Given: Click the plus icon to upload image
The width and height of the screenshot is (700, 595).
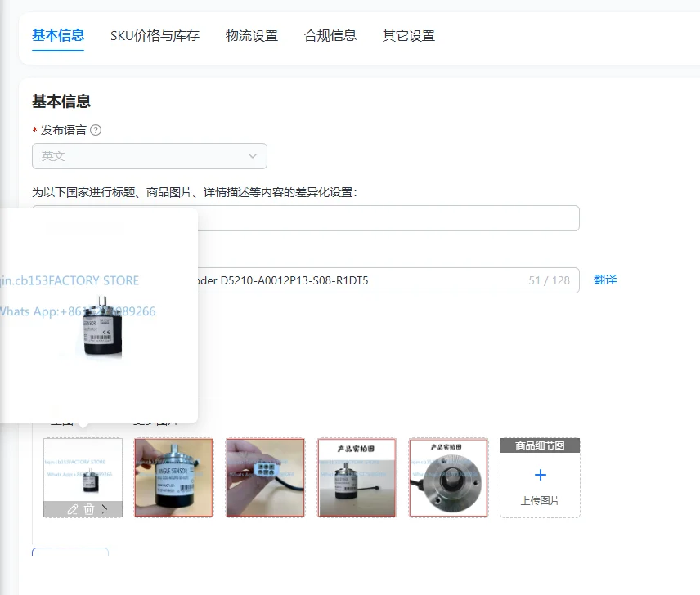Looking at the screenshot, I should 541,475.
